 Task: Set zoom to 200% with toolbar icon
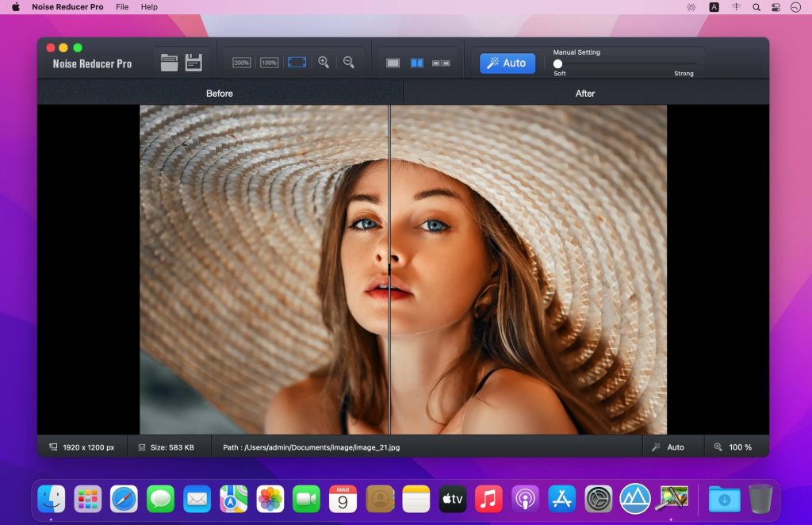click(x=242, y=63)
